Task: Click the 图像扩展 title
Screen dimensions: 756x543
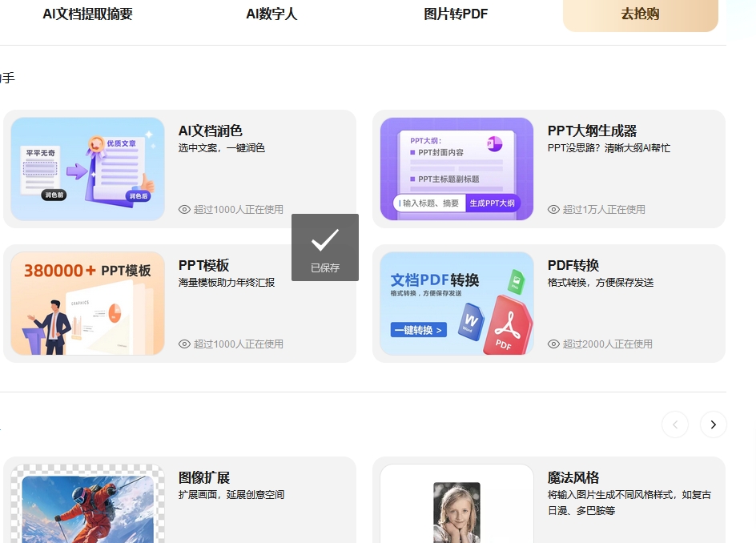Action: tap(204, 477)
